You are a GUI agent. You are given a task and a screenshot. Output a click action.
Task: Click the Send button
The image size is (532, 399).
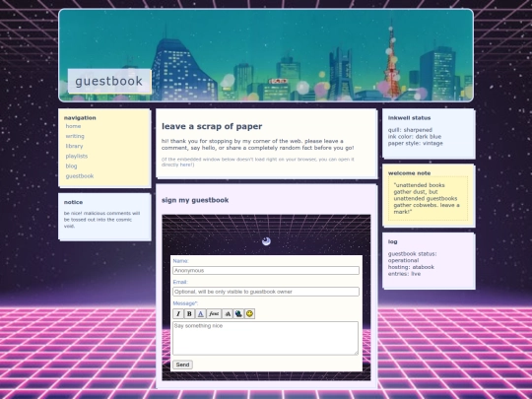point(182,365)
